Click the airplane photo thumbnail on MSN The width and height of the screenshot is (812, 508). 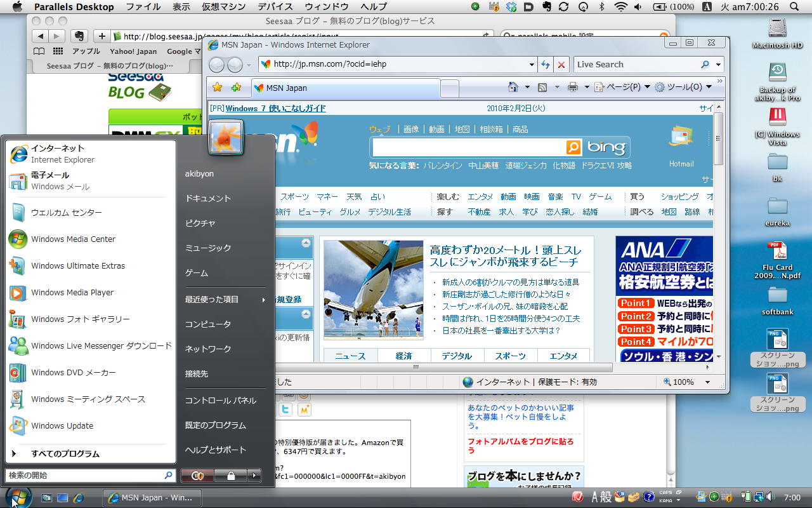pos(374,290)
